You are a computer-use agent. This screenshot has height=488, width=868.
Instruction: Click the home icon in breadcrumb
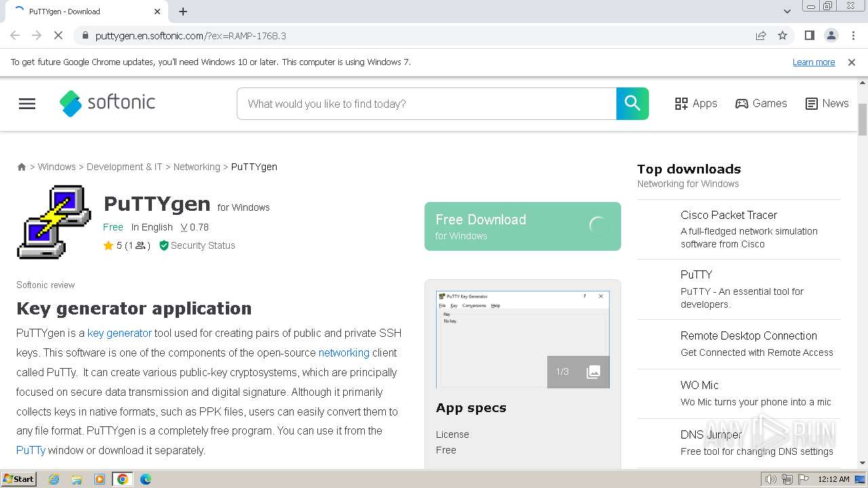pyautogui.click(x=22, y=167)
